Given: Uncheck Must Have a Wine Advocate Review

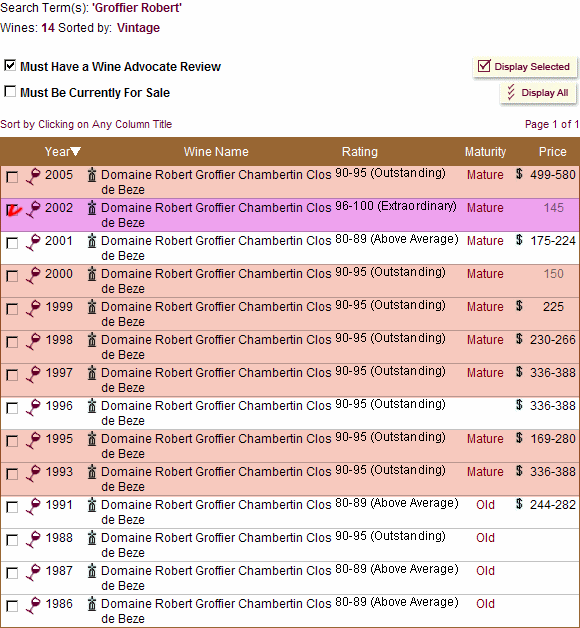Looking at the screenshot, I should [10, 65].
